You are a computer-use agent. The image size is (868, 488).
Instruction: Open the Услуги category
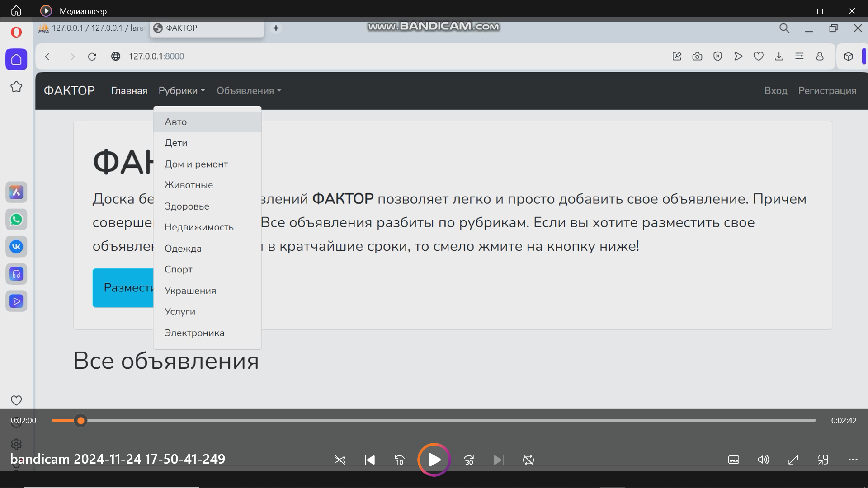coord(208,312)
